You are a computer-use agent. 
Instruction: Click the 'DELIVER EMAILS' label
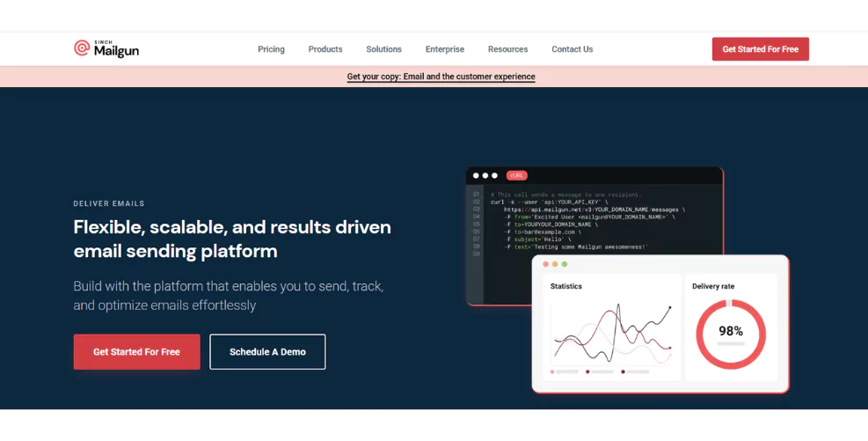109,203
